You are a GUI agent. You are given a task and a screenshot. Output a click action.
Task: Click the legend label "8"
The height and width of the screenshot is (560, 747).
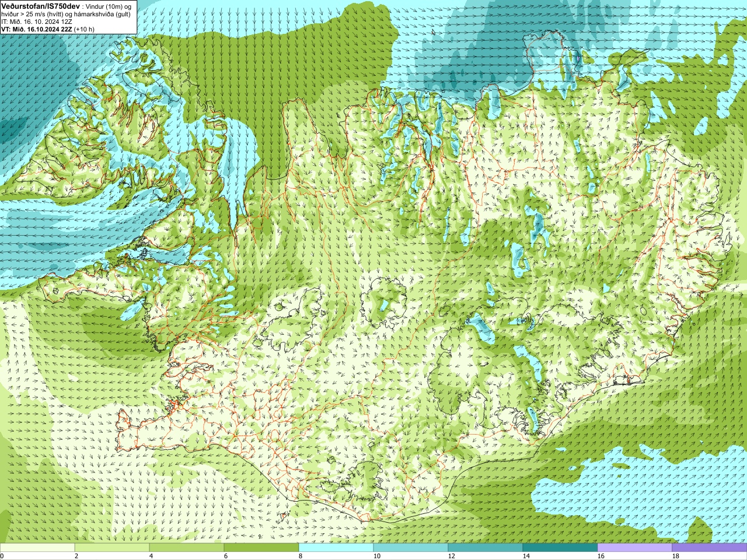(x=301, y=556)
